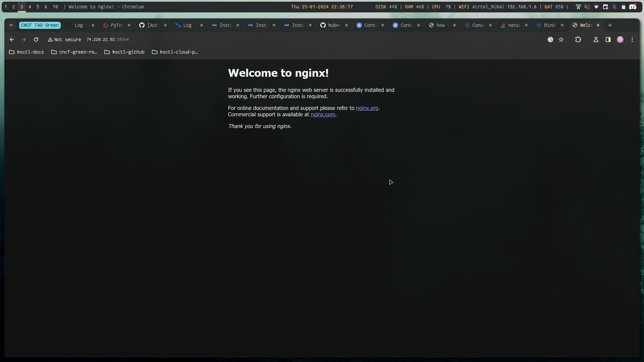Go back to the previous page
644x362 pixels.
[x=12, y=40]
